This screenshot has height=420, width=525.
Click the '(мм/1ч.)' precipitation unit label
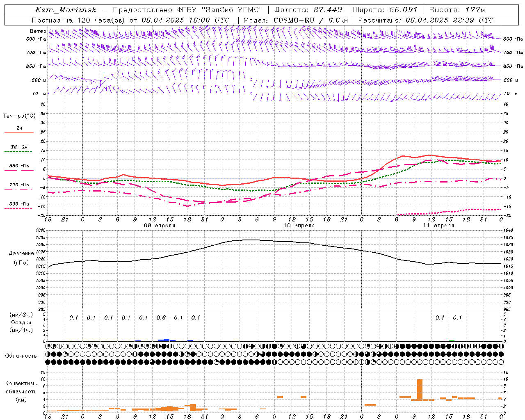pos(21,330)
